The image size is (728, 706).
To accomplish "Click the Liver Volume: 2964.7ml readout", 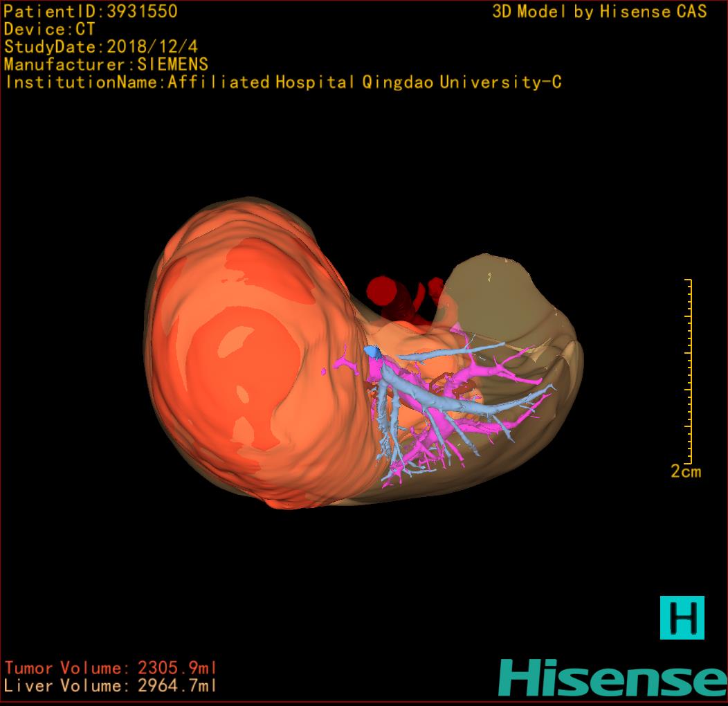I will point(110,685).
